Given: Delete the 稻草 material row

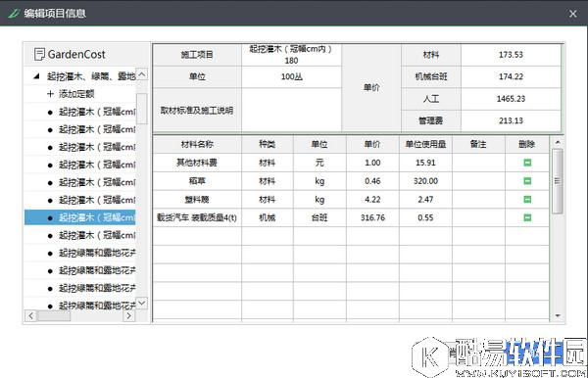Looking at the screenshot, I should click(527, 181).
